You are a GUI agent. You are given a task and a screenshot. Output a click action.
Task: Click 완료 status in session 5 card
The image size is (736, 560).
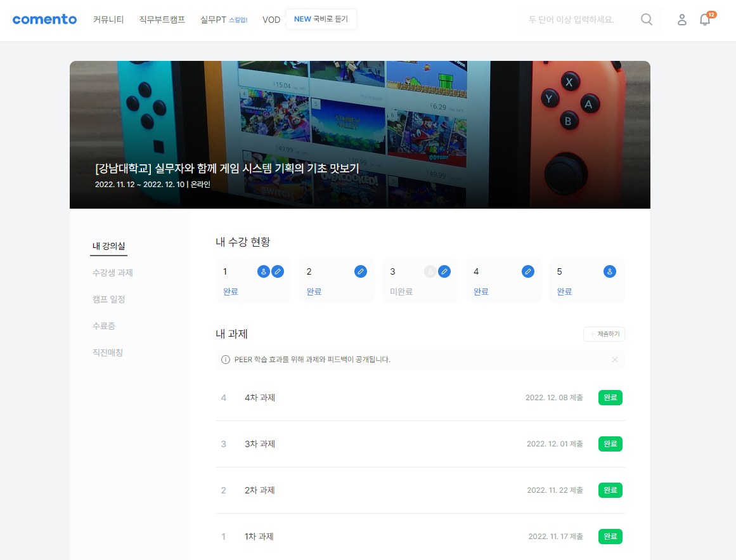pos(564,292)
